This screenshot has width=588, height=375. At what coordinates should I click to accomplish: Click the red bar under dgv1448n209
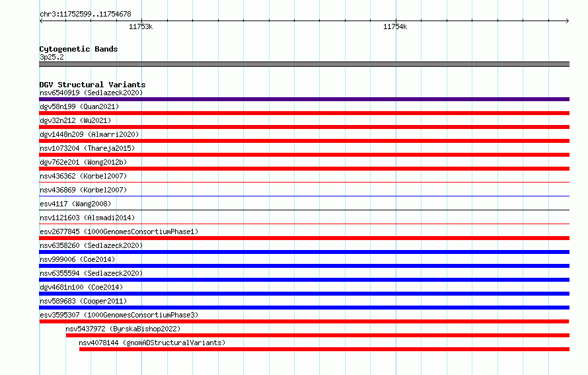pos(304,141)
